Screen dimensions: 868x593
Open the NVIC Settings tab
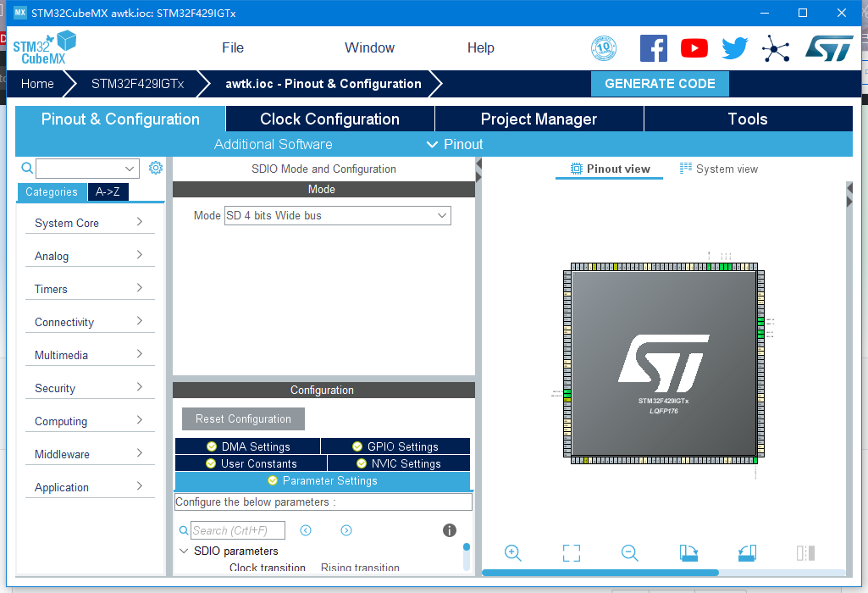tap(399, 463)
